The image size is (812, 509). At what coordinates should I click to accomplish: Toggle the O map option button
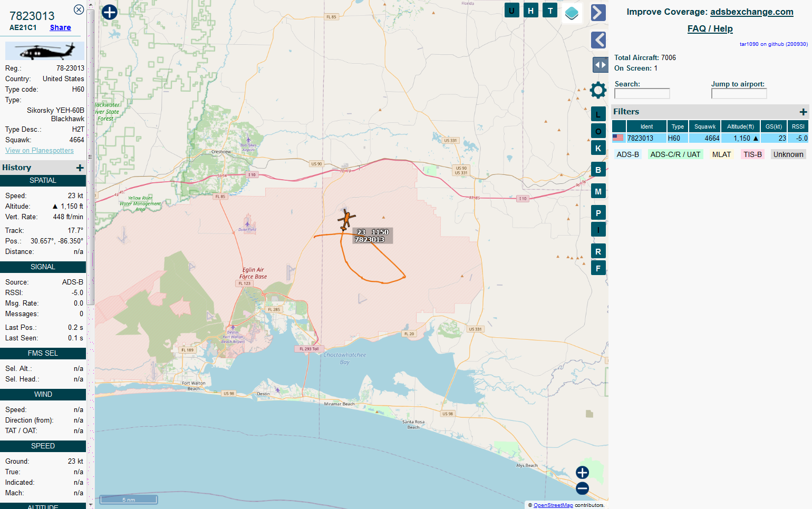[x=598, y=131]
